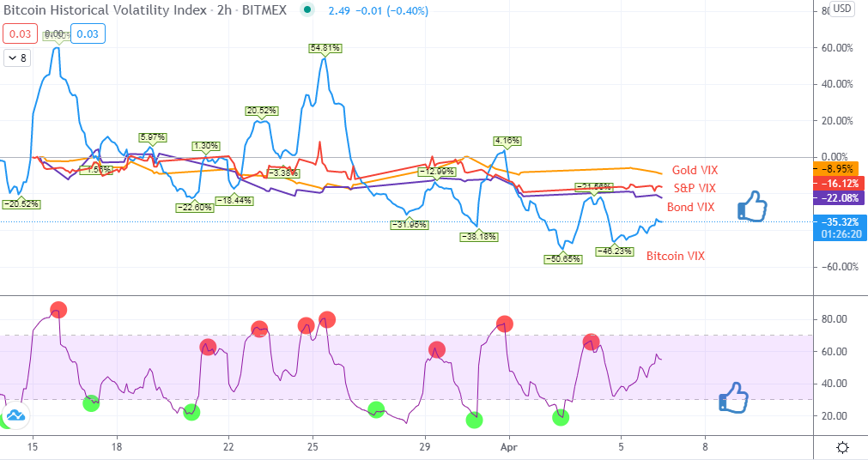Click the S&P VIX -16.12% price label

coord(838,183)
